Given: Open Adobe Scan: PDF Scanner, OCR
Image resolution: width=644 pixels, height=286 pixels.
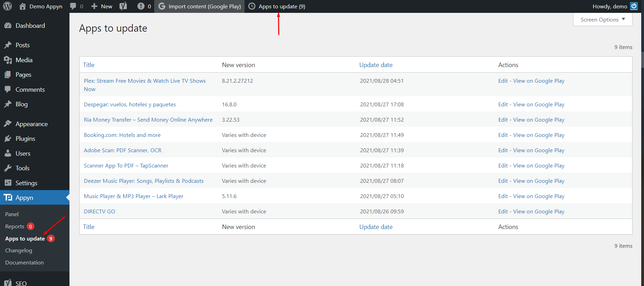Looking at the screenshot, I should [123, 150].
